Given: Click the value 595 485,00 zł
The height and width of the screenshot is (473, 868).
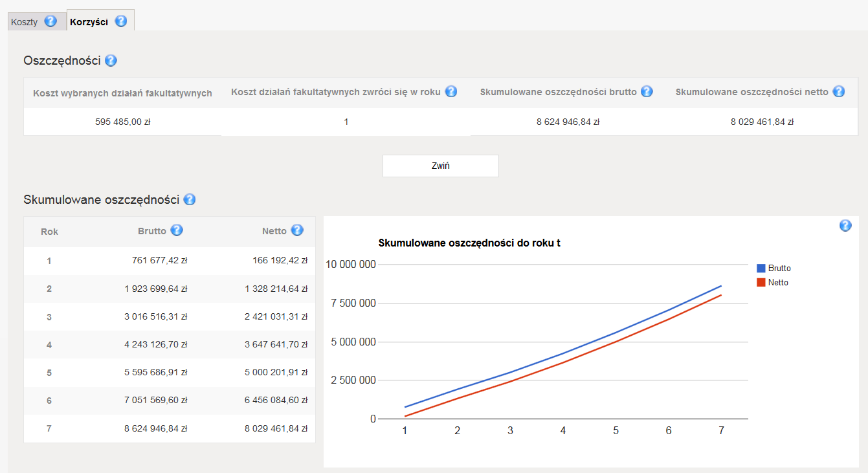Looking at the screenshot, I should tap(123, 122).
